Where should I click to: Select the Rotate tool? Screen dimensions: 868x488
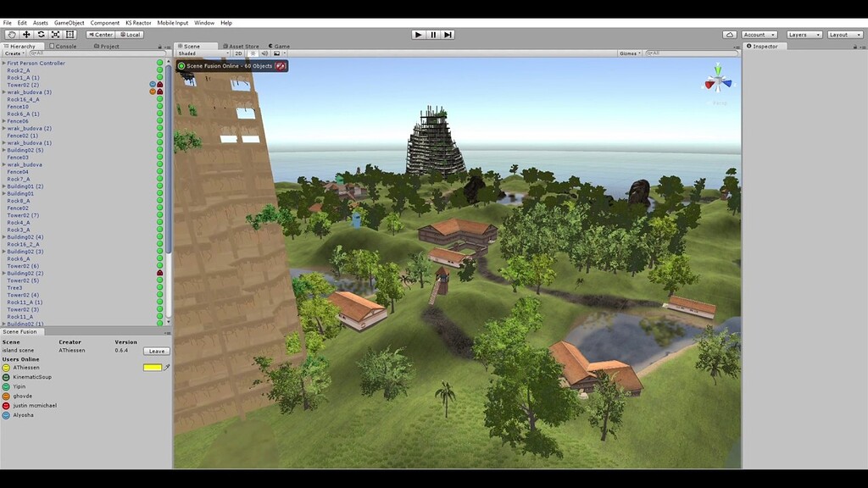click(42, 34)
